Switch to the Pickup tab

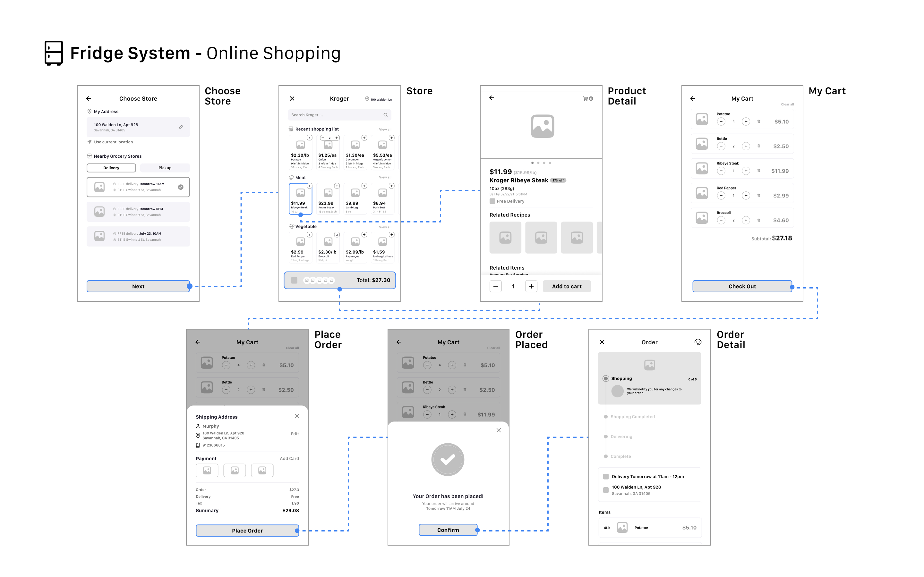pos(165,168)
